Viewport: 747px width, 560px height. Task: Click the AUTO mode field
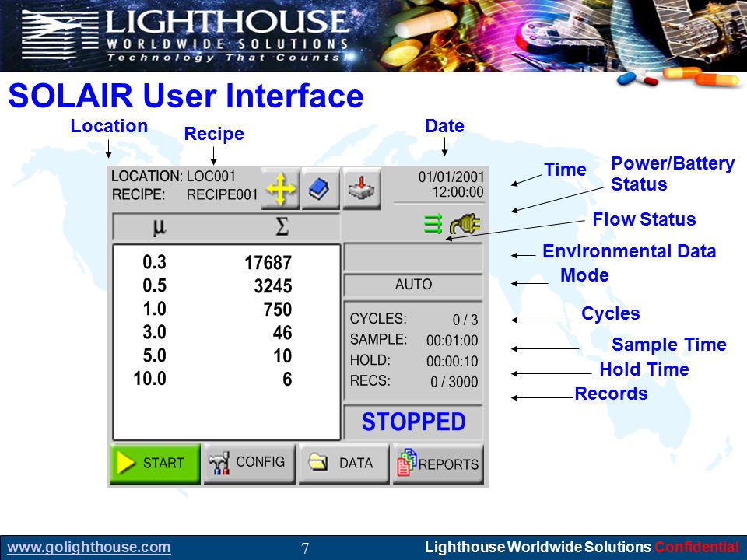413,285
